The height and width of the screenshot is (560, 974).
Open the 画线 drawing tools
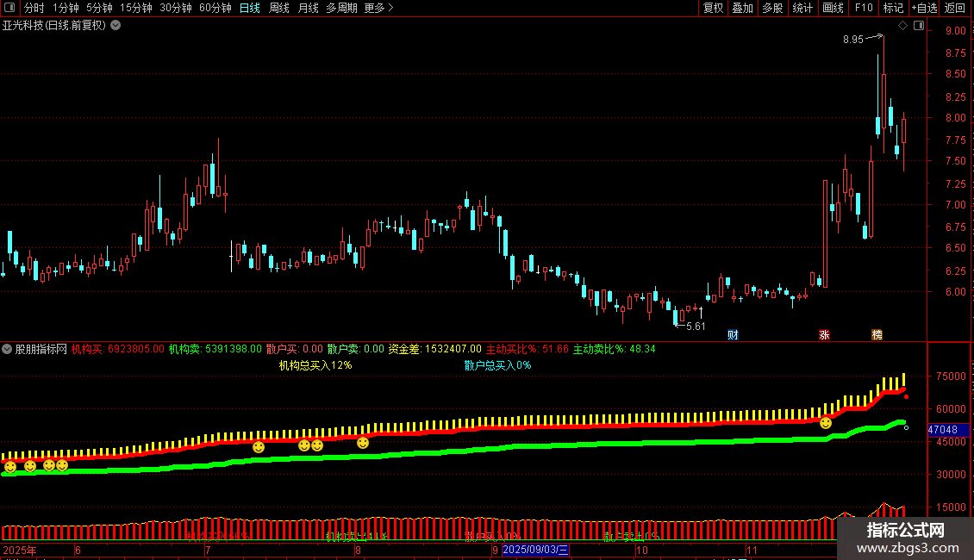[833, 8]
